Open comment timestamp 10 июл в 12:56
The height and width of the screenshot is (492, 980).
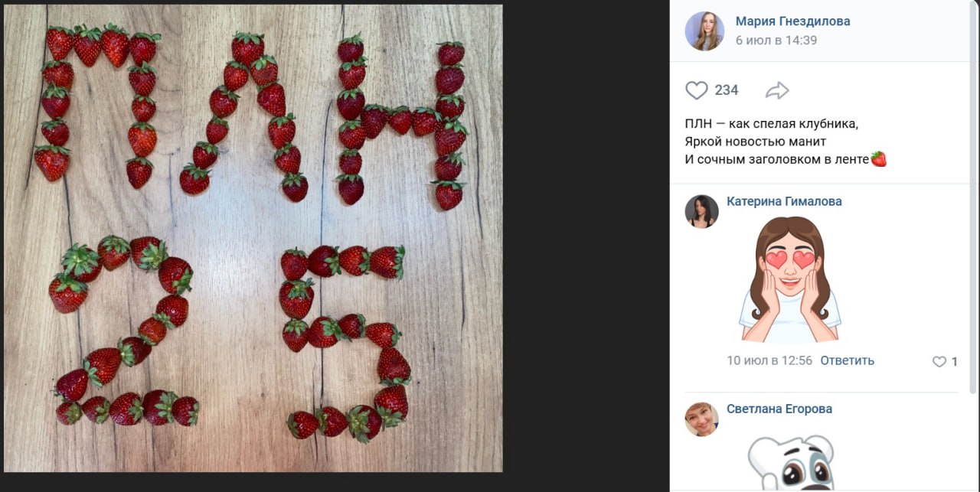(x=769, y=360)
